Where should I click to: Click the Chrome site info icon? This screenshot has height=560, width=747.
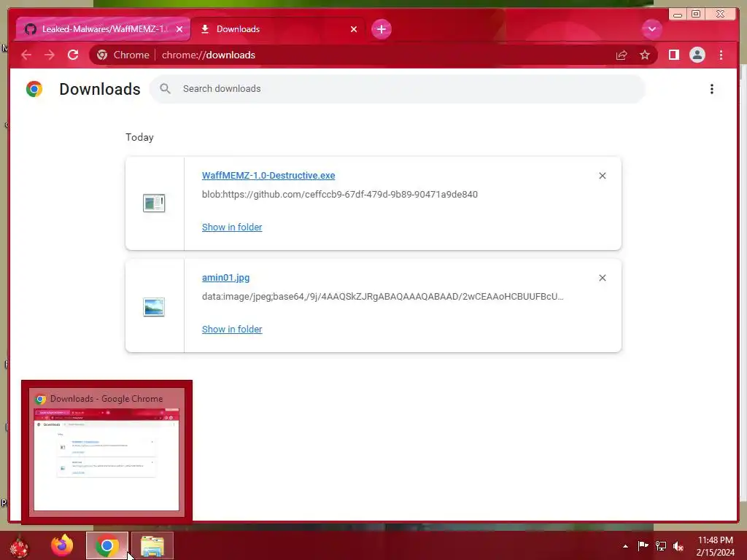point(102,55)
